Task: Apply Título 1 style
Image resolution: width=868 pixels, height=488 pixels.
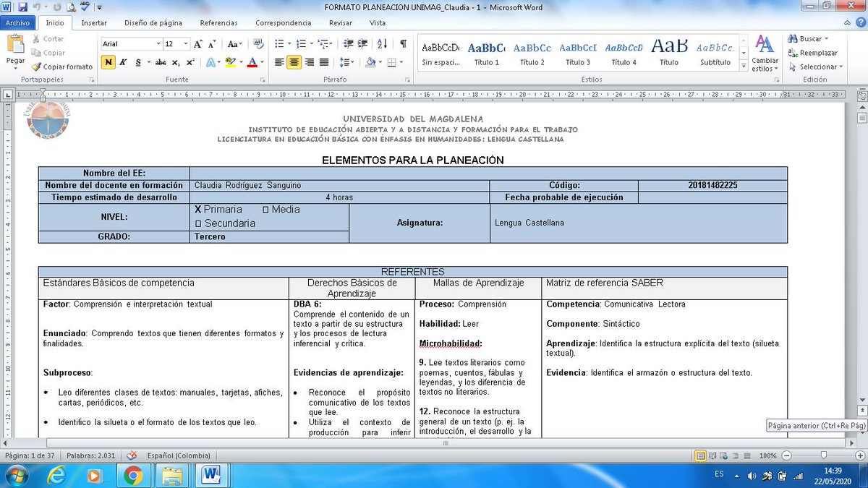Action: click(x=486, y=53)
